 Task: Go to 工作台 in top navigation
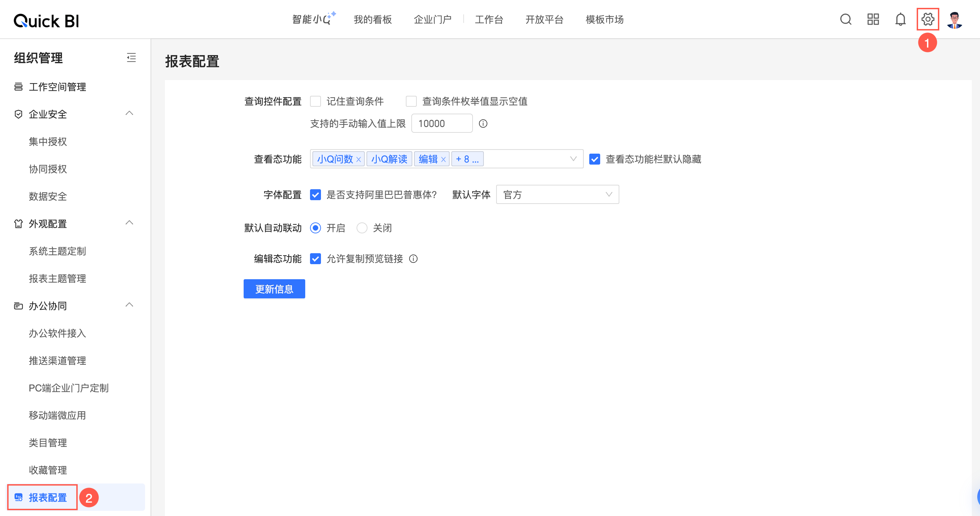click(x=489, y=20)
